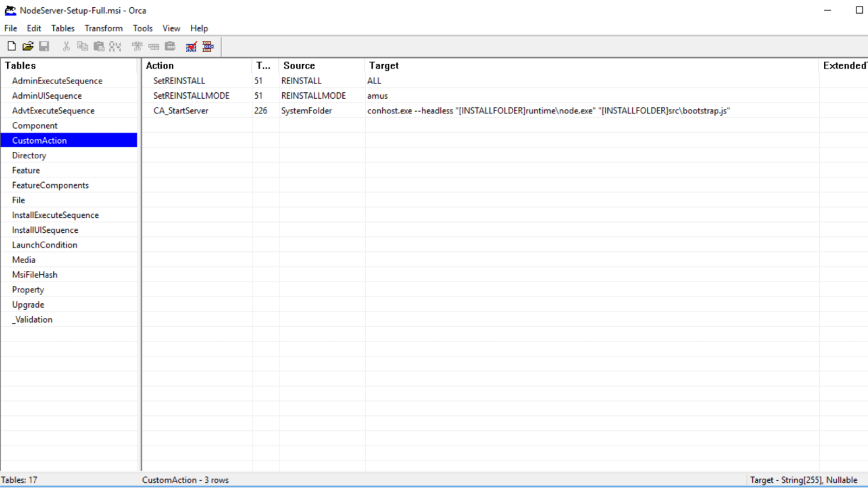This screenshot has height=488, width=868.
Task: Click the Save floppy disk icon
Action: point(44,46)
